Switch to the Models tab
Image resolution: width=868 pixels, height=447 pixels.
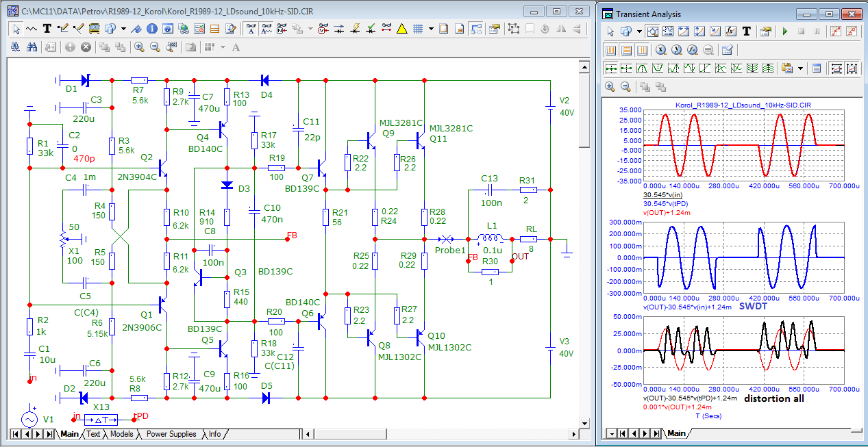coord(121,434)
